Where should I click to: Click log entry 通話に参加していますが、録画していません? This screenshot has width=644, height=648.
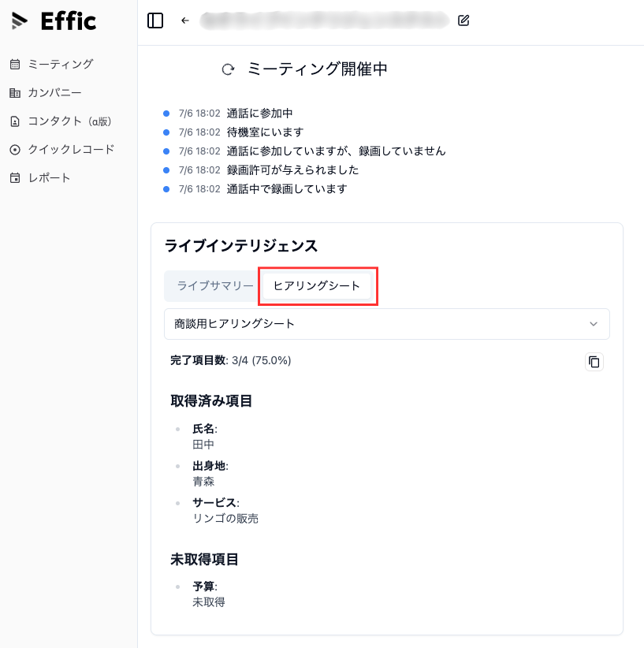(336, 151)
